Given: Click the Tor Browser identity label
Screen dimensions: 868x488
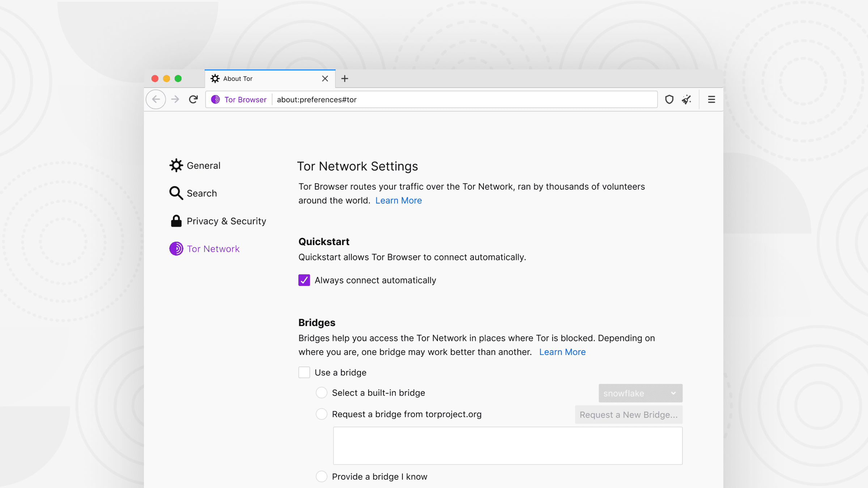Looking at the screenshot, I should click(245, 99).
